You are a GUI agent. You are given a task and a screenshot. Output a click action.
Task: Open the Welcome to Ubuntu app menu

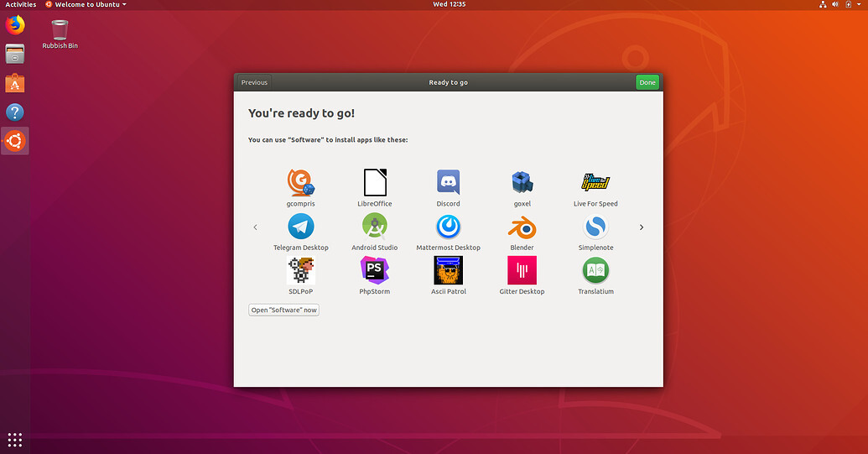coord(86,4)
